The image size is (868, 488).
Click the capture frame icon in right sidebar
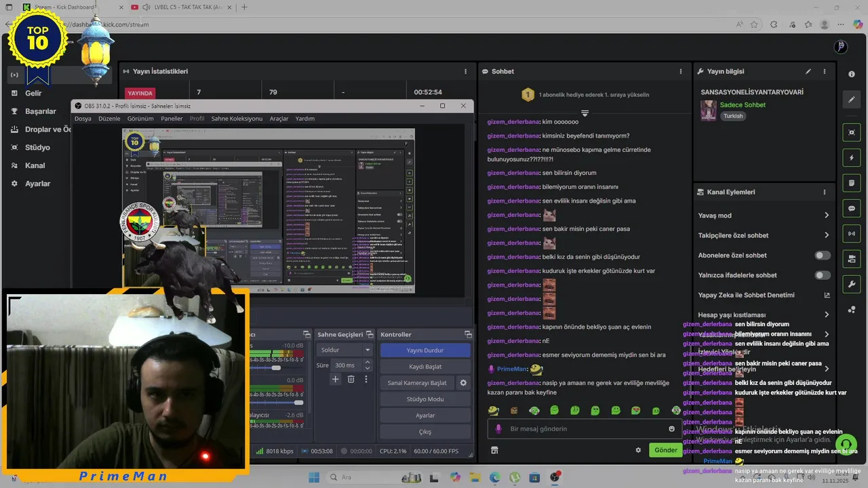(852, 132)
